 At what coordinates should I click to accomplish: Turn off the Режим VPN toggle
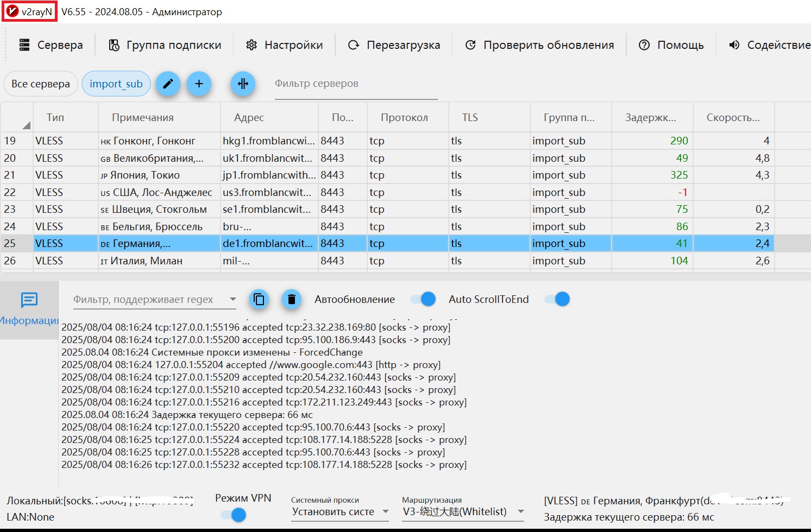234,515
